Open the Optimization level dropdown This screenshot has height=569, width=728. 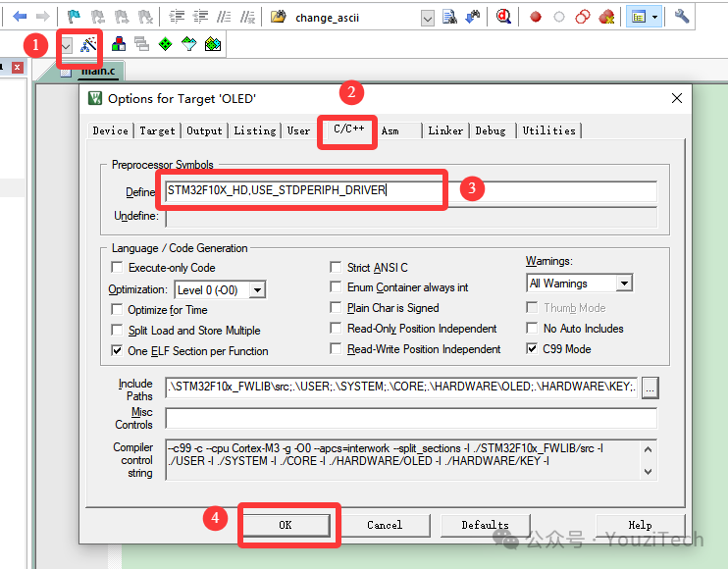click(257, 290)
